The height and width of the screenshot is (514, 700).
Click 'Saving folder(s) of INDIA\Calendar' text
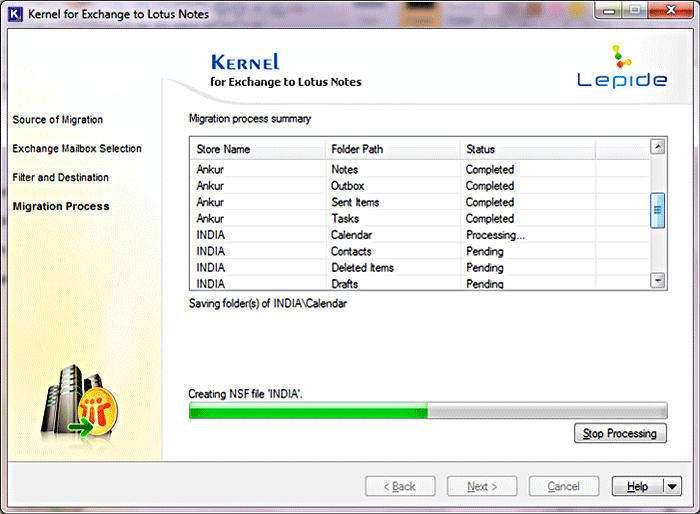pyautogui.click(x=268, y=304)
